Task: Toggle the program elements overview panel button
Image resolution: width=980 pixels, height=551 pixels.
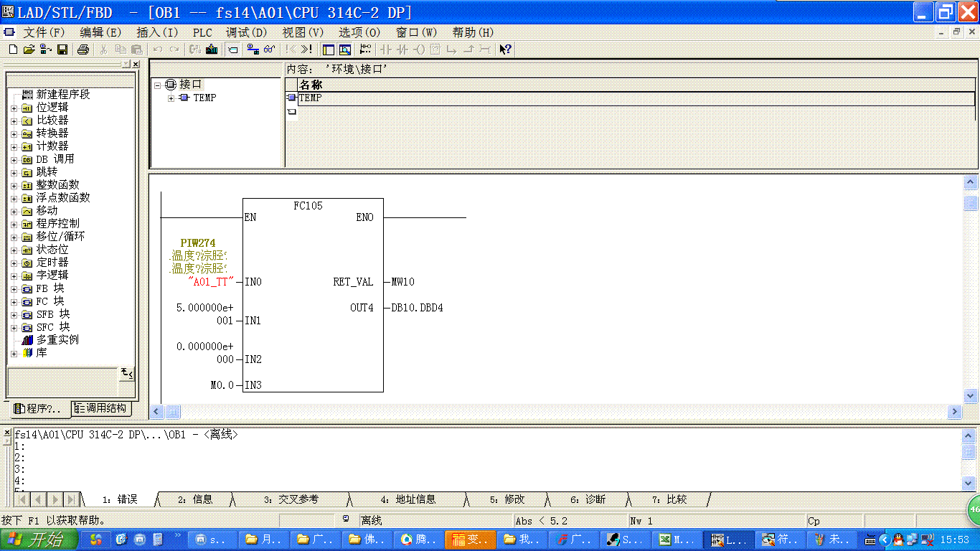Action: click(329, 50)
